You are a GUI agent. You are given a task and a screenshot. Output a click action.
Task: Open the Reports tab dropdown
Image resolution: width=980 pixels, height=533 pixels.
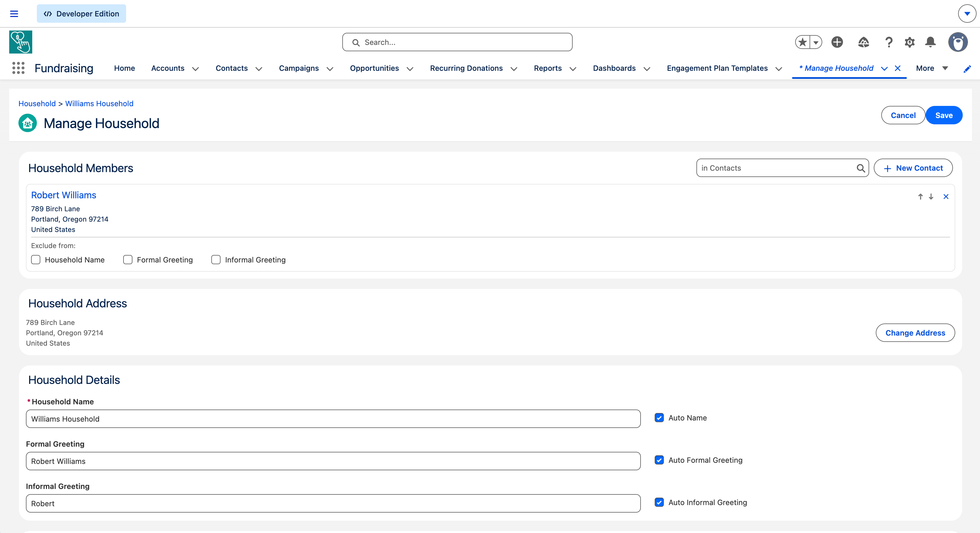pos(573,69)
